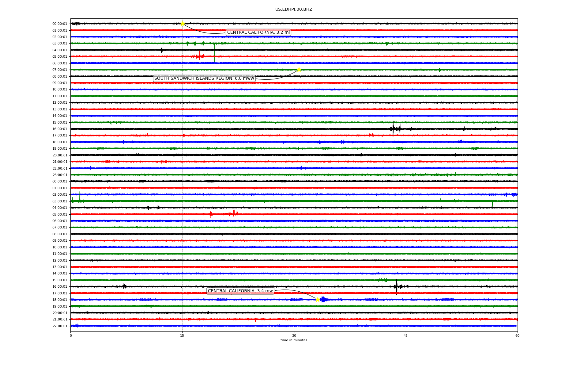Click the star marker on the 00:00:01 trace
588x368 pixels.
coord(183,24)
